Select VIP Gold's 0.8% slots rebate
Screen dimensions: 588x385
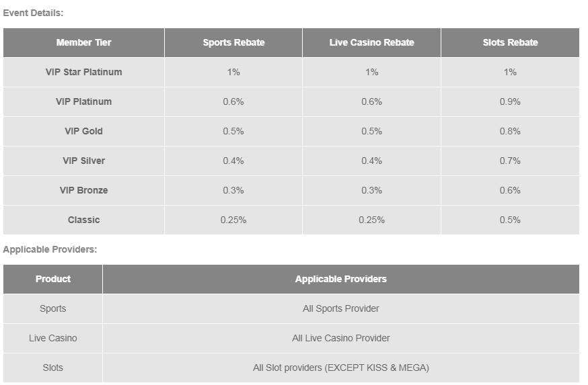(x=510, y=131)
